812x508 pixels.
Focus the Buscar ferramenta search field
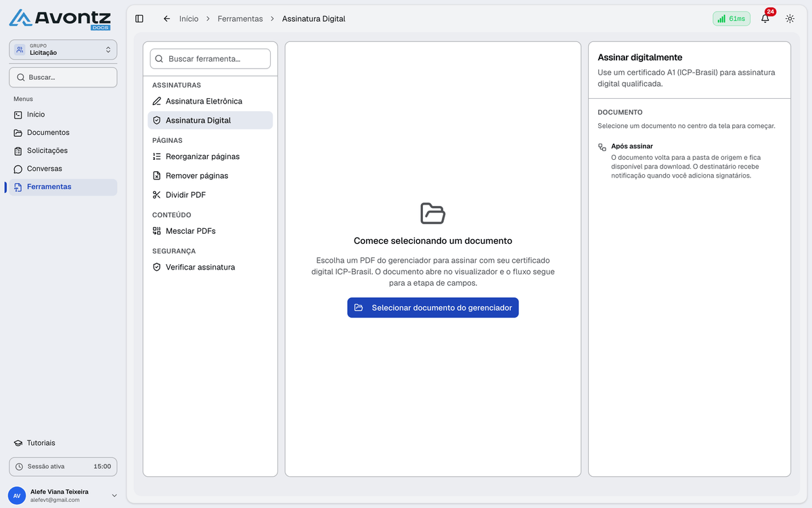(210, 59)
